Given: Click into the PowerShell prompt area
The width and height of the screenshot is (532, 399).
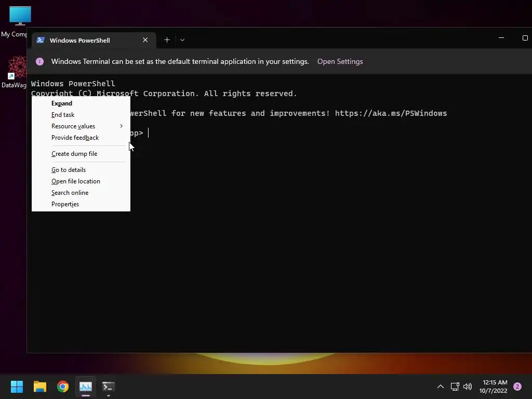Looking at the screenshot, I should (148, 133).
